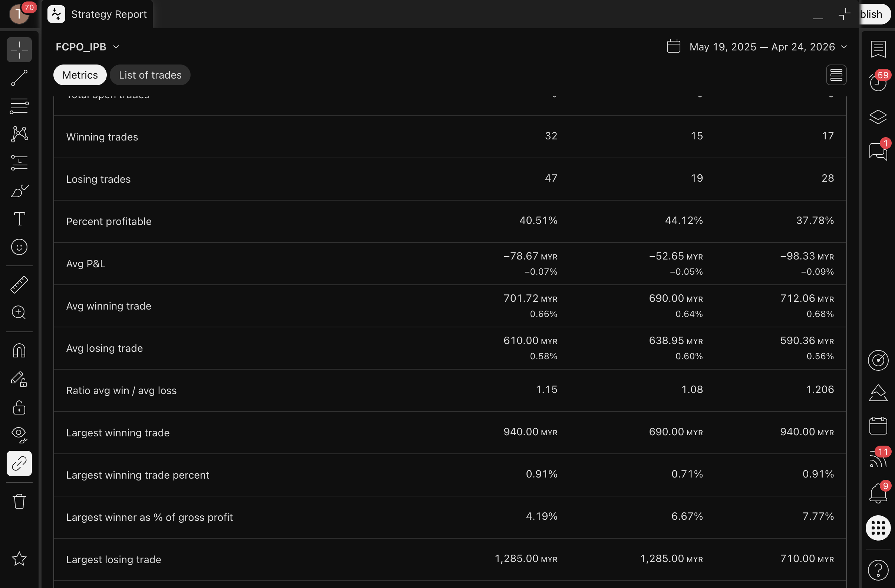Image resolution: width=895 pixels, height=588 pixels.
Task: Switch to List of trades tab
Action: click(x=150, y=75)
